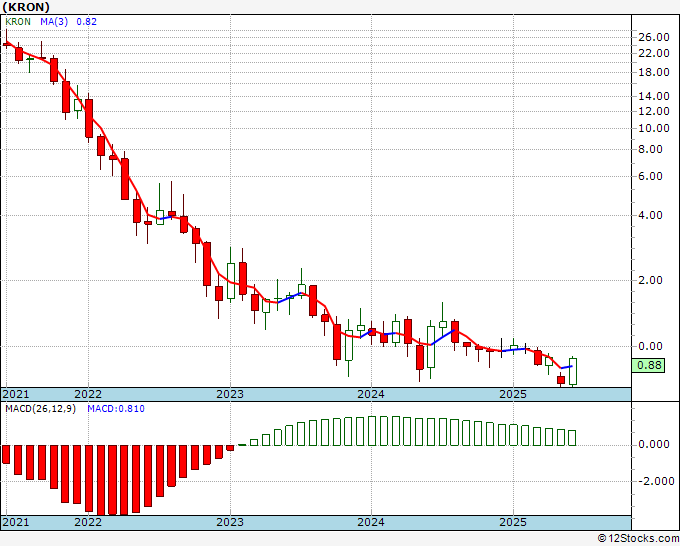Click the 26.00 price axis label
Viewport: 680px width, 546px height.
(654, 37)
